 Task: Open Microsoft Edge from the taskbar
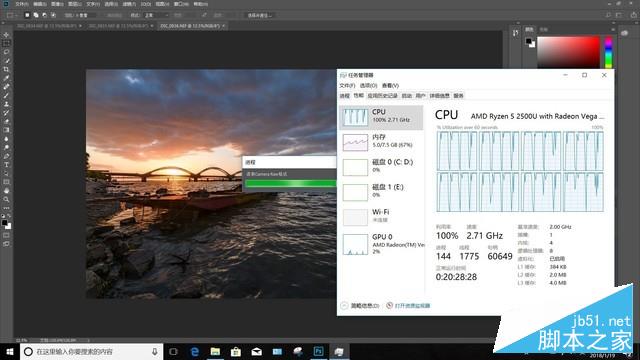(195, 351)
